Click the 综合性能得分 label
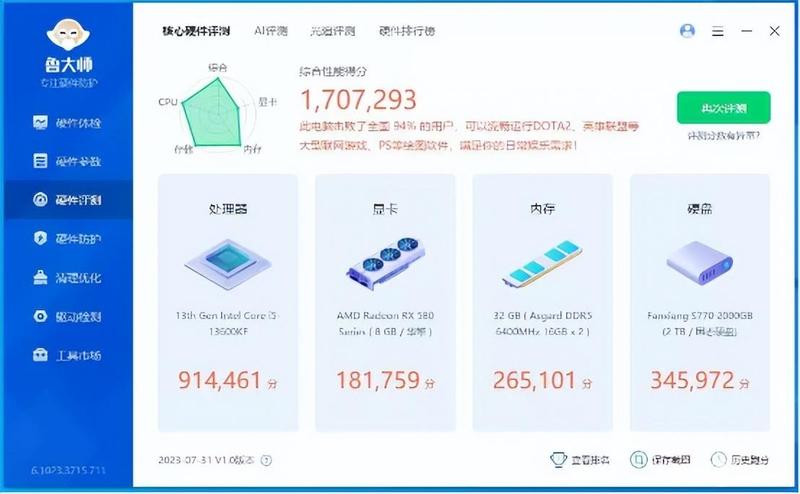800x494 pixels. pos(333,71)
